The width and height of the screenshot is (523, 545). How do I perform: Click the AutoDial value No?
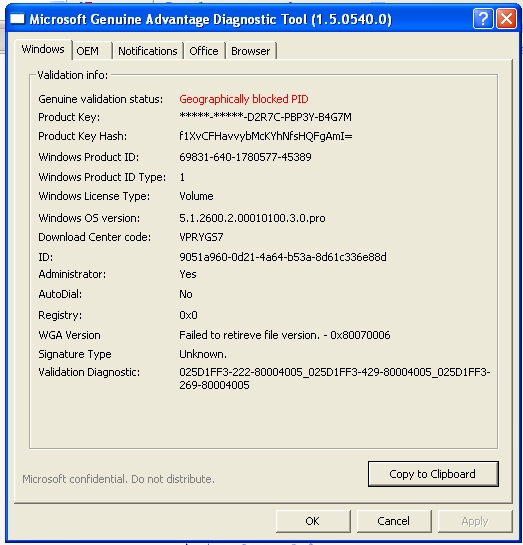coord(186,294)
